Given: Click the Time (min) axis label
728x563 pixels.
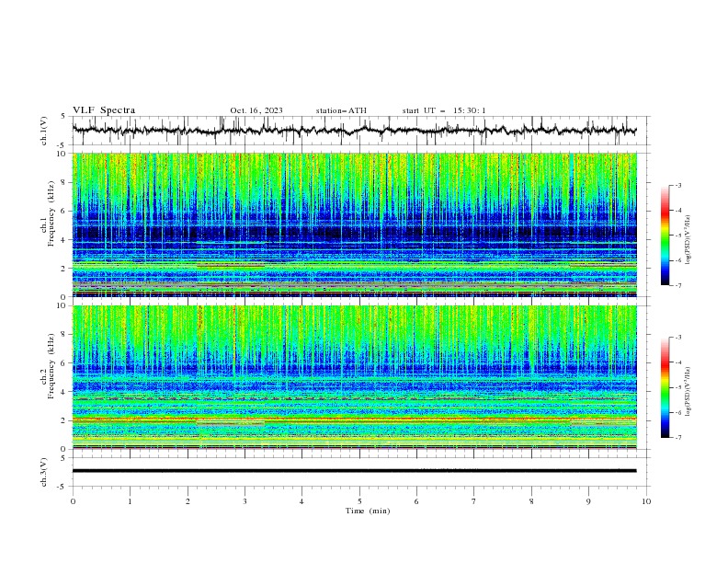Looking at the screenshot, I should click(368, 511).
